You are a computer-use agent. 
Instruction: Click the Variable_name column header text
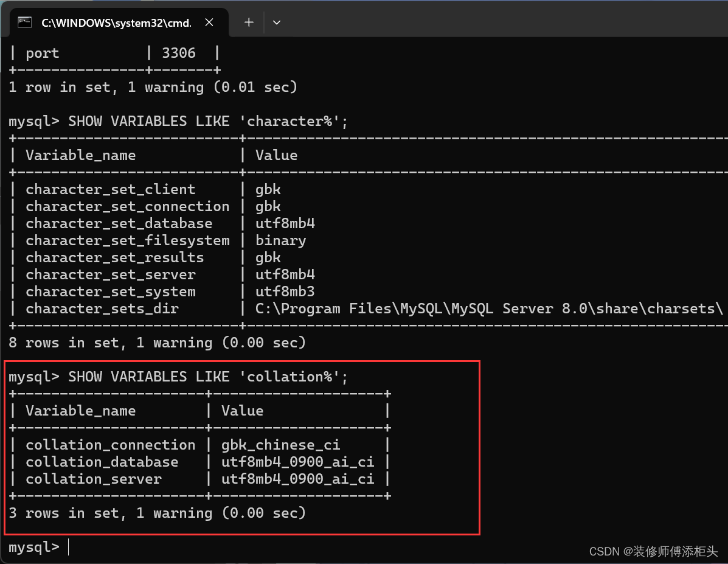[x=80, y=155]
